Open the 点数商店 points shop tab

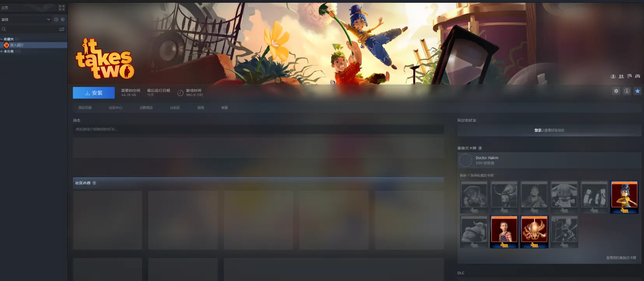[146, 108]
